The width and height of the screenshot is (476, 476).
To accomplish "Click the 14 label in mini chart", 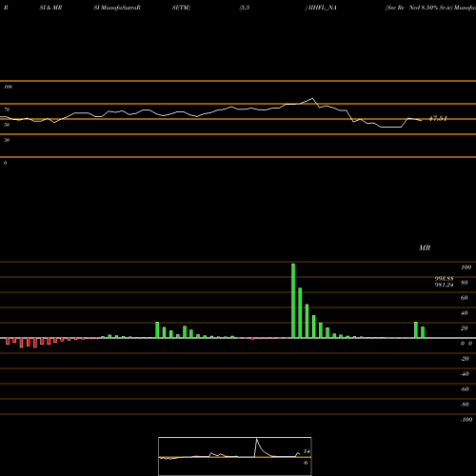I will [x=307, y=451].
